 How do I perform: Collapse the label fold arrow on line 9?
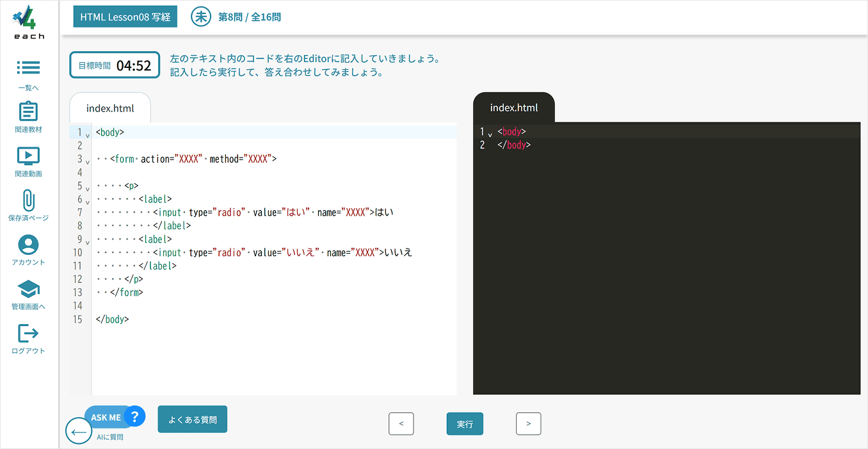[x=87, y=243]
